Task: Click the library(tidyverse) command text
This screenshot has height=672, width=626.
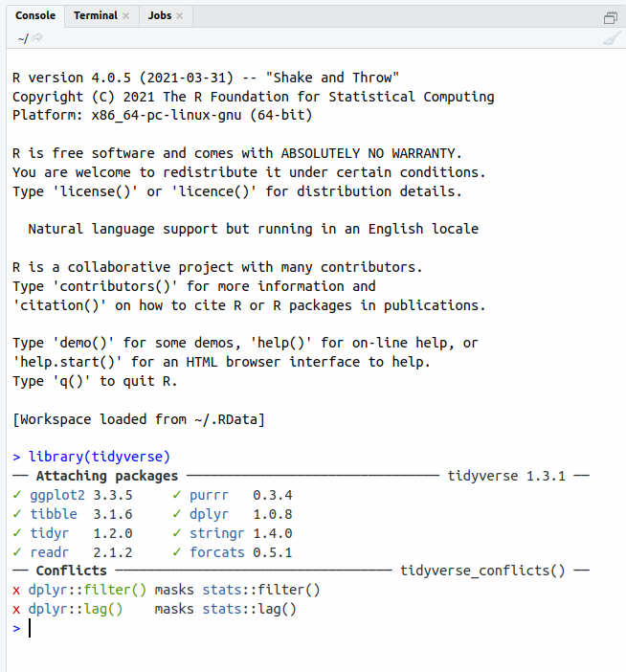Action: point(100,457)
